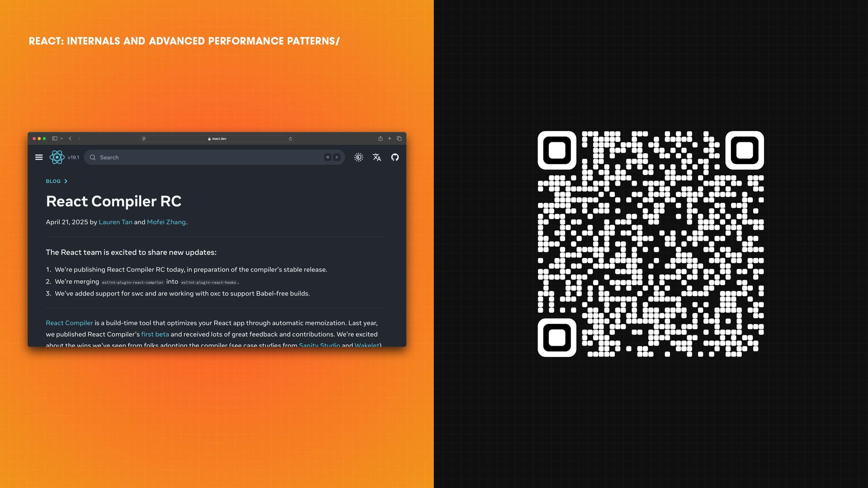
Task: Toggle the light/dark theme icon
Action: coord(359,157)
